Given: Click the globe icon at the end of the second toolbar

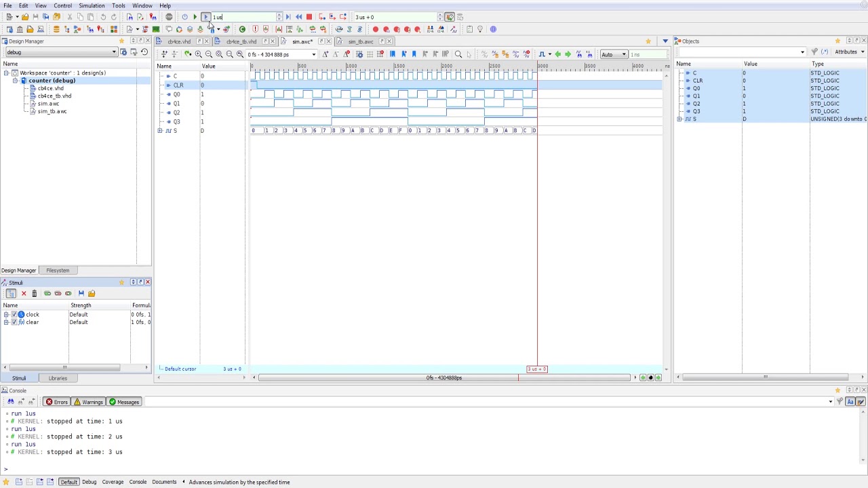Looking at the screenshot, I should click(x=493, y=29).
